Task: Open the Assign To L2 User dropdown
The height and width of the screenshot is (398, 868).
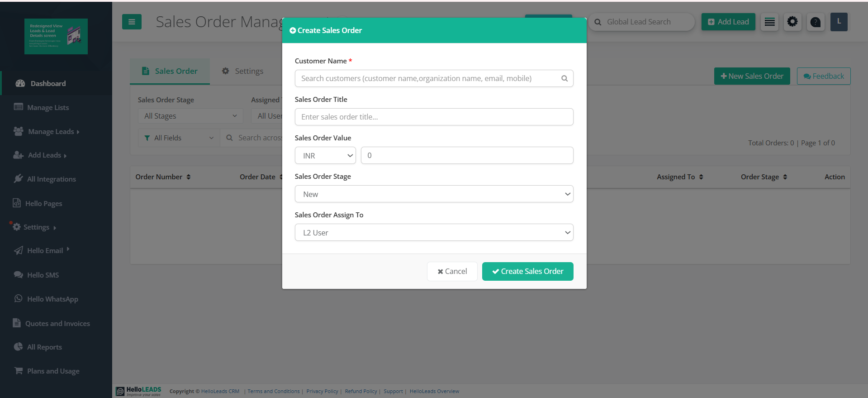Action: pyautogui.click(x=434, y=232)
